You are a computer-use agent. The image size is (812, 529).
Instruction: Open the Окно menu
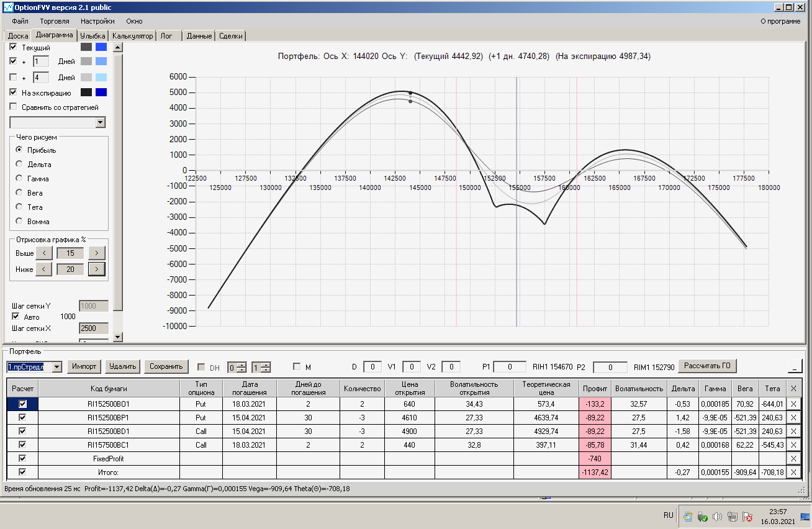(x=134, y=21)
